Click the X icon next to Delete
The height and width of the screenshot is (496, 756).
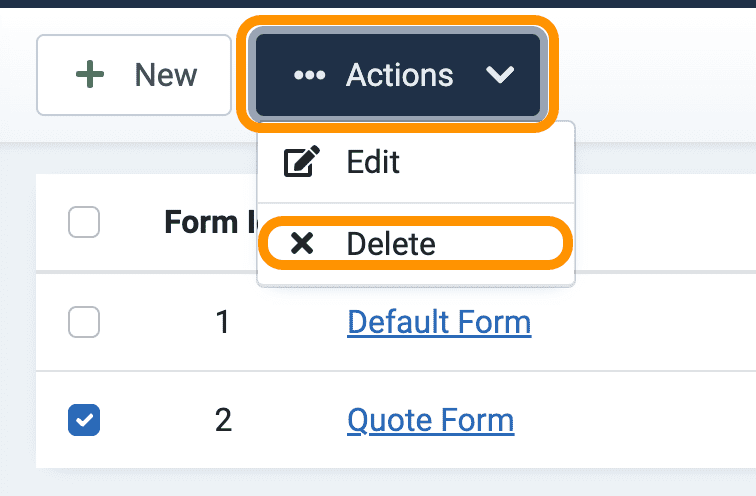(x=302, y=243)
